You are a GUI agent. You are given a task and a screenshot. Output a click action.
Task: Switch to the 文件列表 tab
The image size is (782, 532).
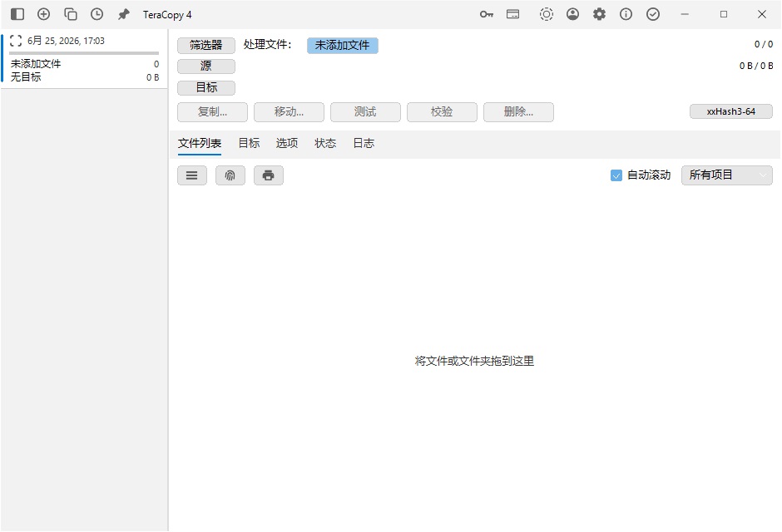[x=200, y=144]
